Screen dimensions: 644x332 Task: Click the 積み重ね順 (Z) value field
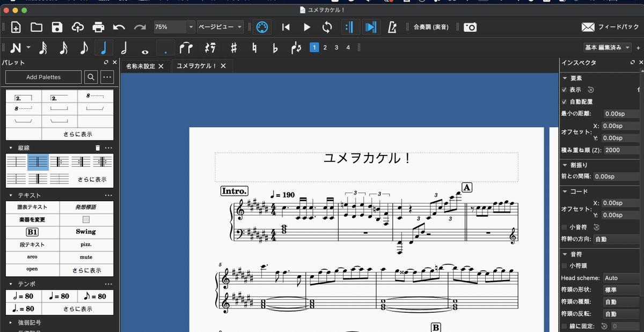coord(623,150)
